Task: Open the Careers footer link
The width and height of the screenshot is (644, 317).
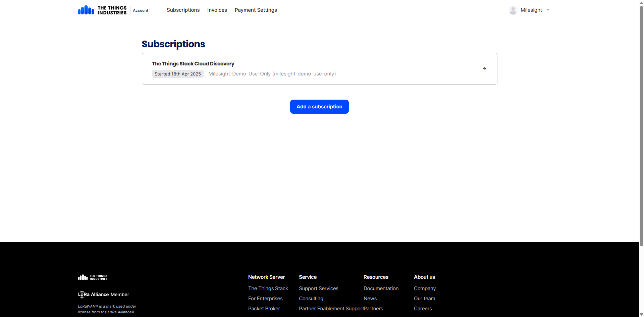Action: point(423,309)
